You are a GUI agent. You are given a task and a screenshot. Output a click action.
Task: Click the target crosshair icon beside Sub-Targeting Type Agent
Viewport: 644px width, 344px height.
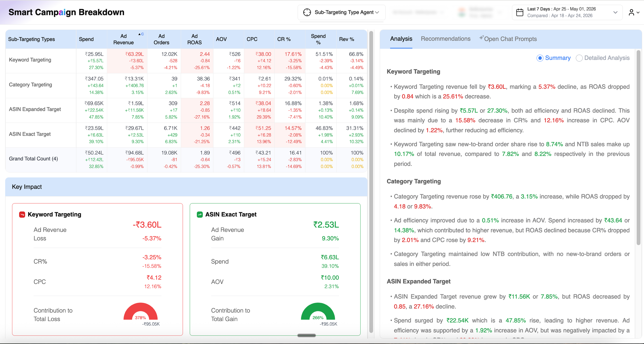(307, 12)
